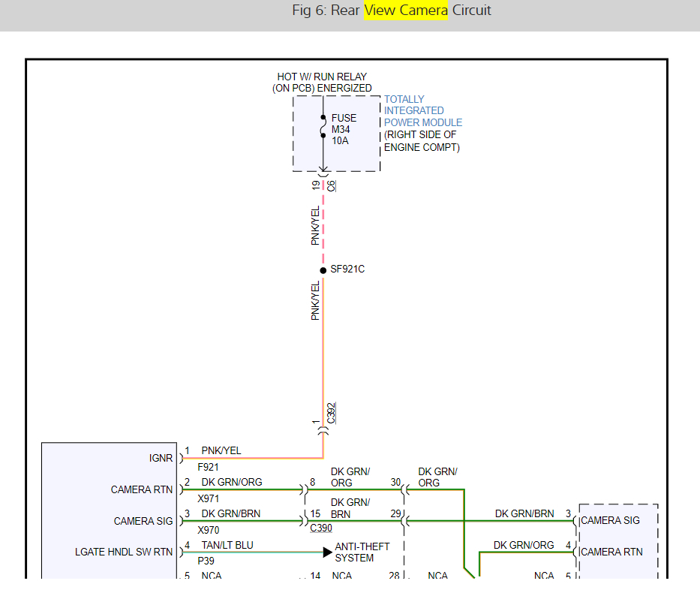Click the C392 connector label

pyautogui.click(x=332, y=413)
